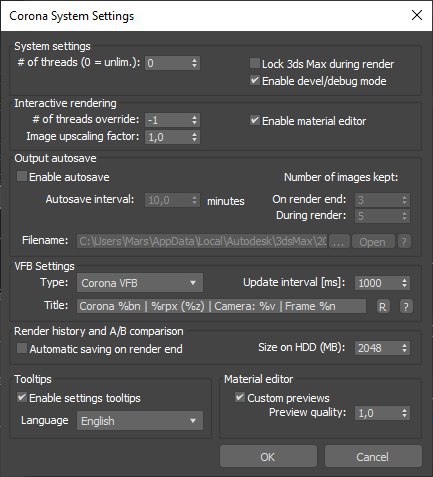Adjust Image upscaling factor spinner
This screenshot has width=433, height=477.
point(195,137)
